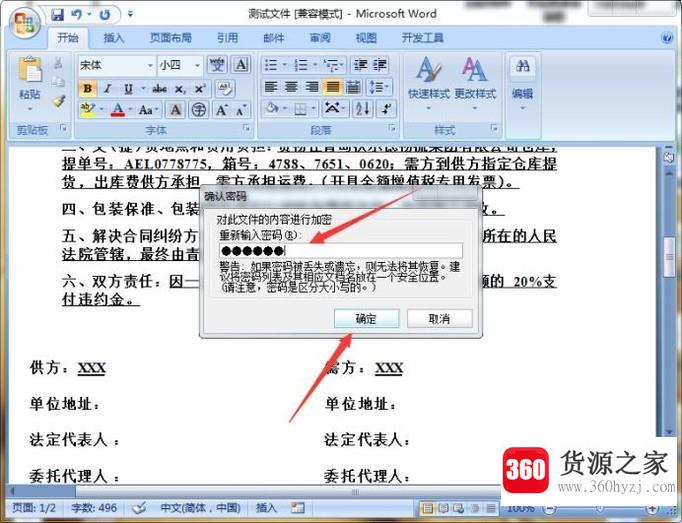682x523 pixels.
Task: Align text left
Action: [271, 87]
